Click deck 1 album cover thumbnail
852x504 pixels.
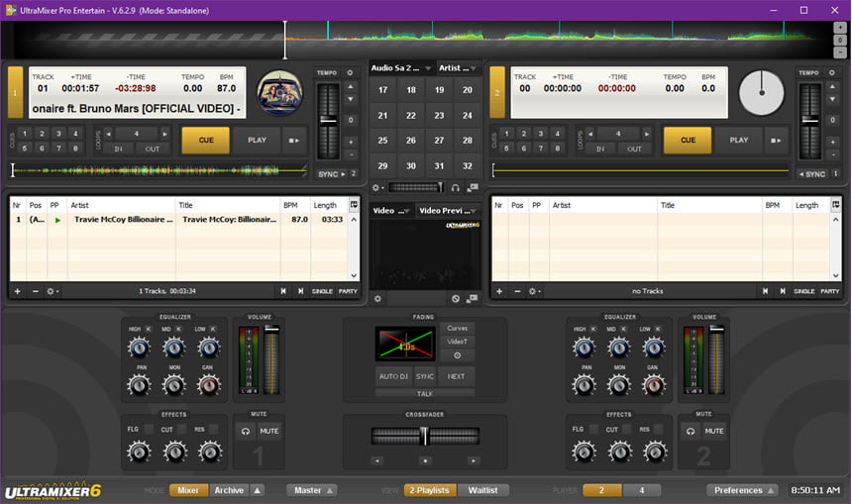279,93
